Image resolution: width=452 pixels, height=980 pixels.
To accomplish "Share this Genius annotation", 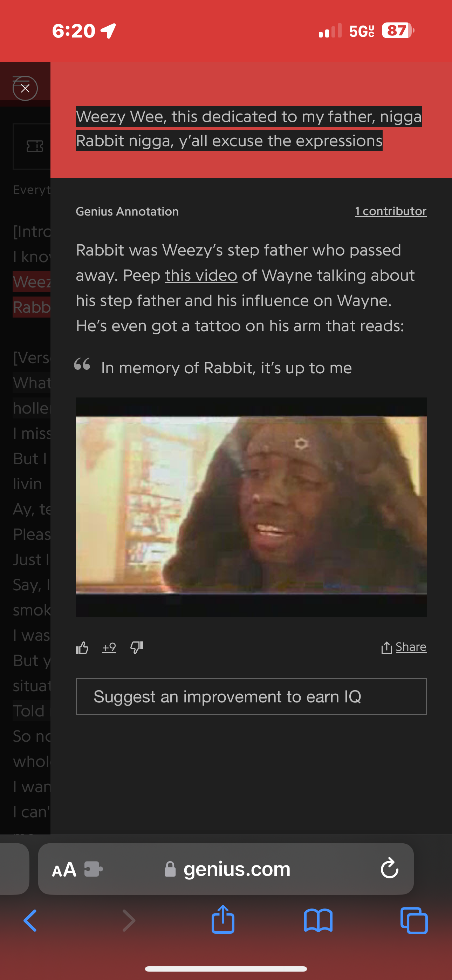I will (x=404, y=647).
